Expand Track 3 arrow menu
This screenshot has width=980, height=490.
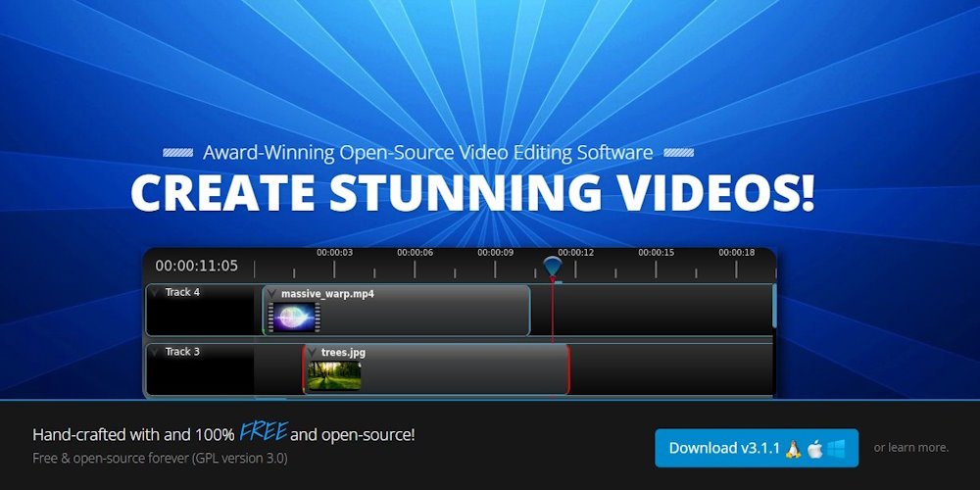click(155, 352)
